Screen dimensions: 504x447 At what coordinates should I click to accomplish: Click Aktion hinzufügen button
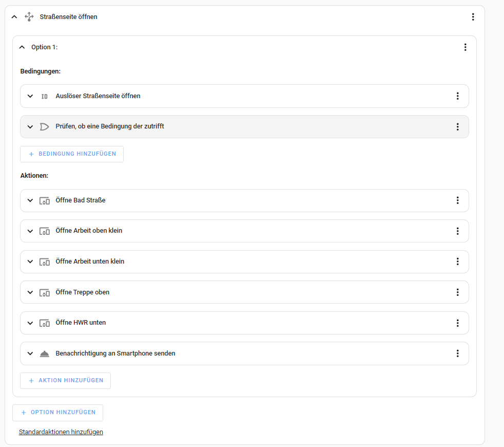pos(65,381)
